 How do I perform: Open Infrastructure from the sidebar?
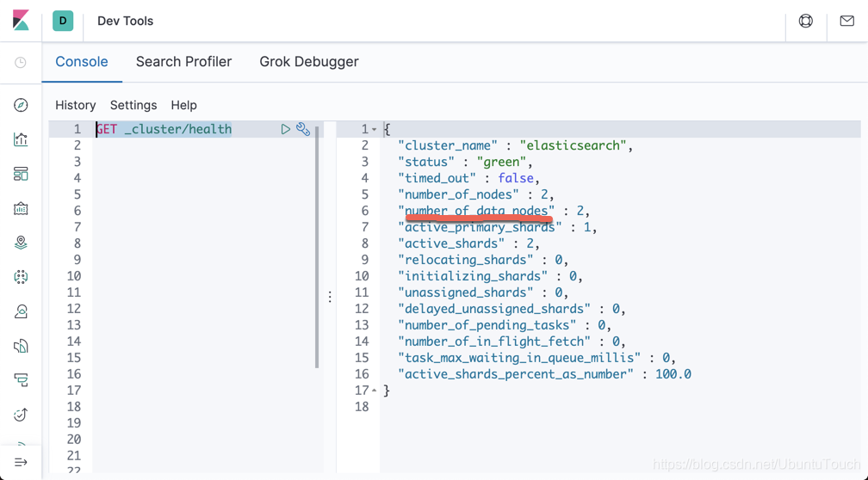coord(21,312)
